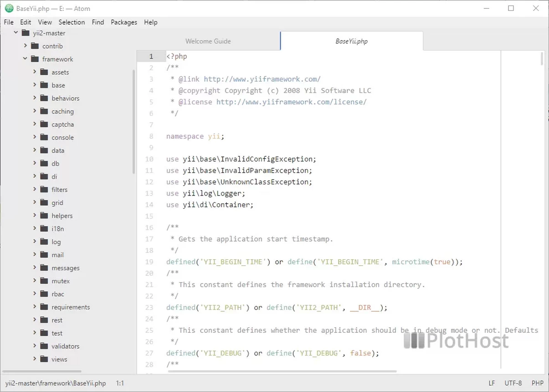Viewport: 549px width, 392px height.
Task: Select the BaseYii.php tab
Action: click(352, 41)
